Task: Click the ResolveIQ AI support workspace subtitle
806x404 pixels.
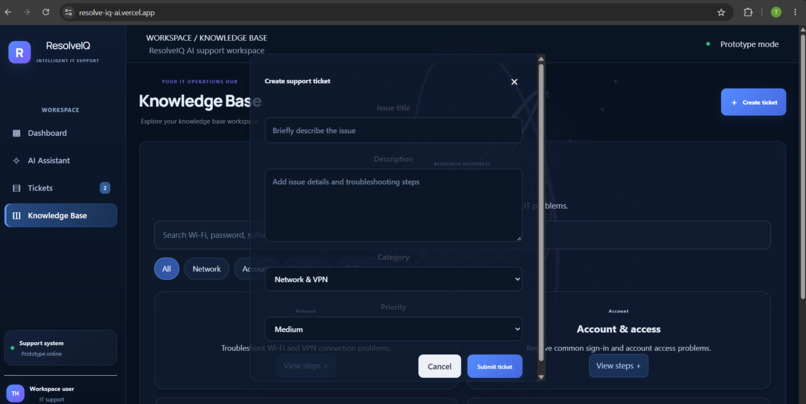Action: (x=207, y=51)
